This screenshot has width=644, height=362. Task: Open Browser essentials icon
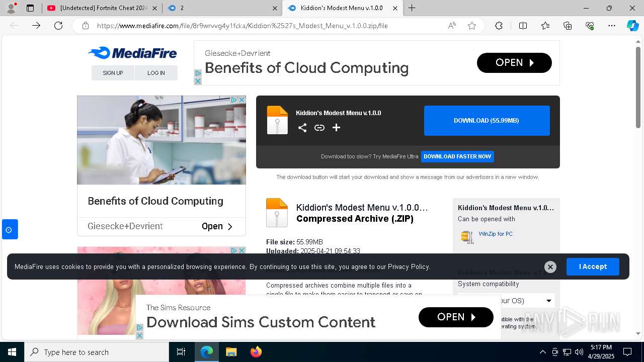click(590, 26)
